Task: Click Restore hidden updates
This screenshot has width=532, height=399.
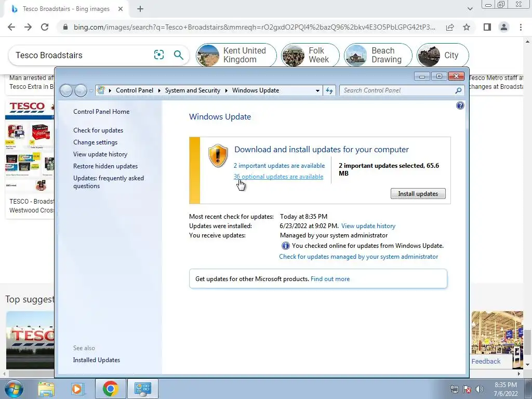Action: click(x=105, y=166)
